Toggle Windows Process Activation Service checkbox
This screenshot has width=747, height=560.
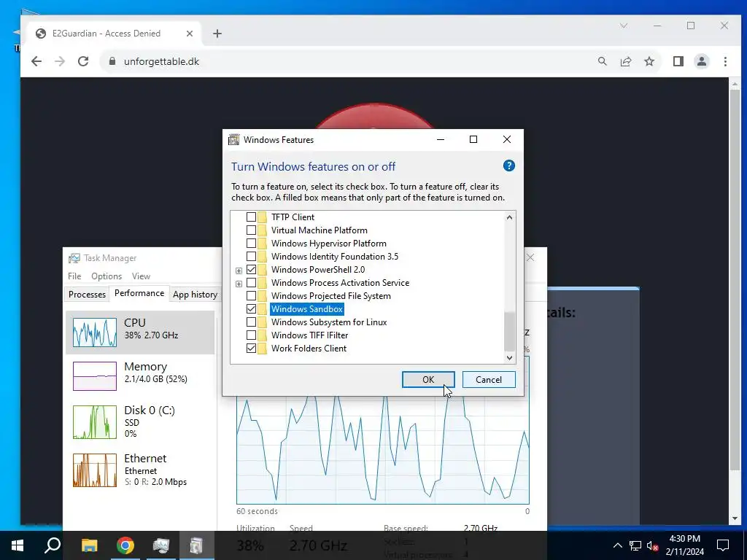click(x=251, y=283)
